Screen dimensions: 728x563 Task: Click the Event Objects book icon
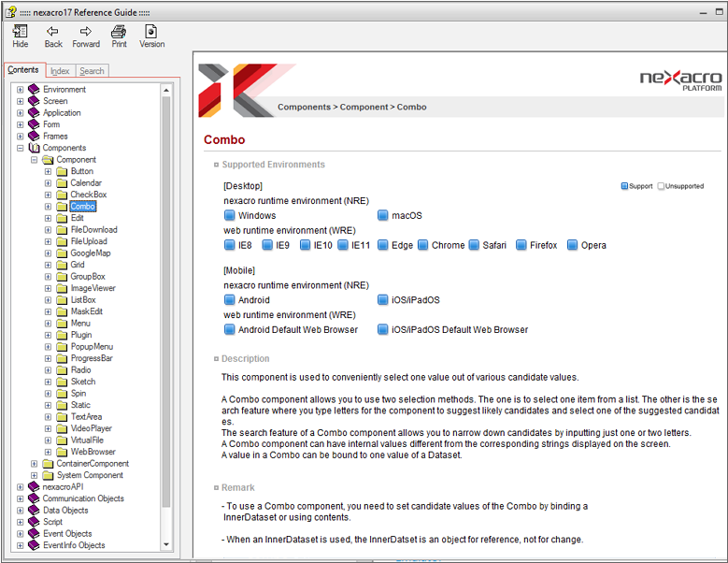pyautogui.click(x=34, y=534)
